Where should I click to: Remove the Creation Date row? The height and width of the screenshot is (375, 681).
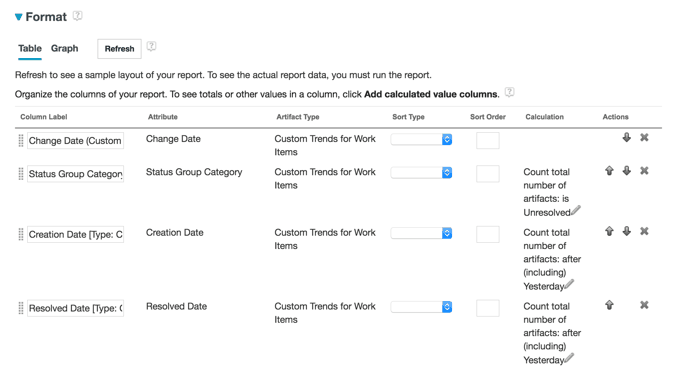pyautogui.click(x=644, y=231)
